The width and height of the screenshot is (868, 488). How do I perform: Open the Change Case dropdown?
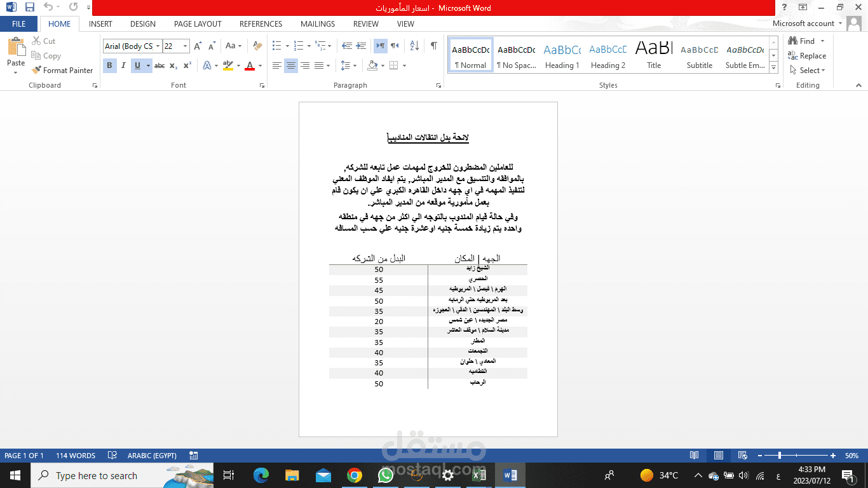coord(233,46)
